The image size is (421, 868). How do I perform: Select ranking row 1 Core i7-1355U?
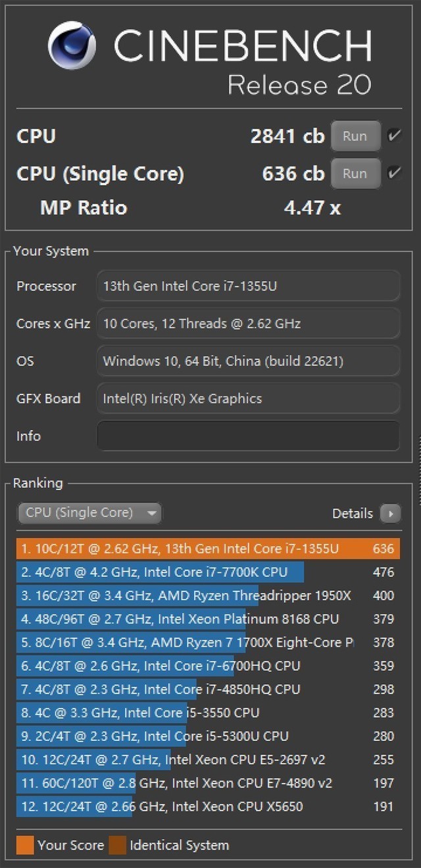(208, 549)
